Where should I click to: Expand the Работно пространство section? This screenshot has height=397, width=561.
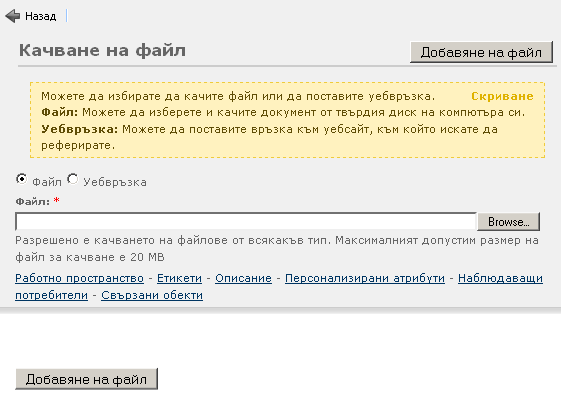(x=79, y=278)
